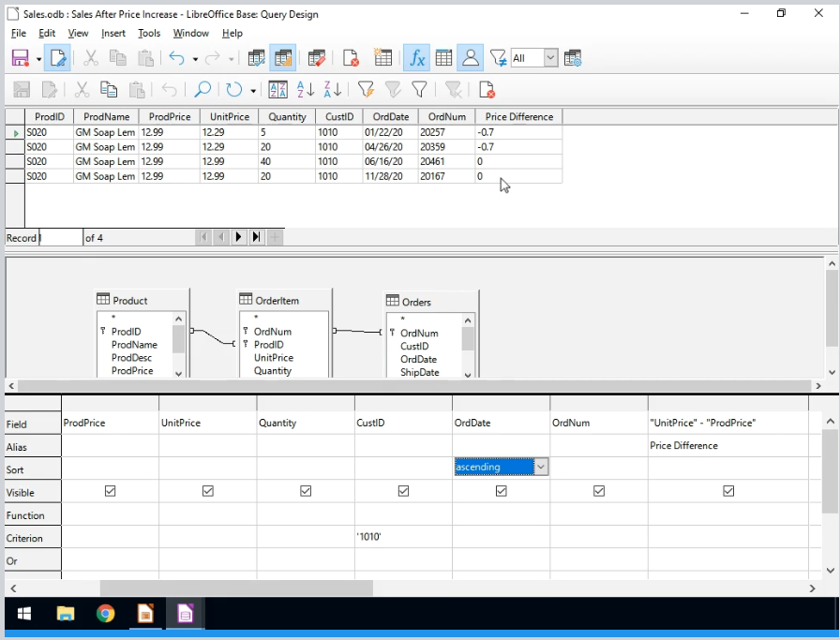Image resolution: width=840 pixels, height=640 pixels.
Task: Toggle Edit mode icon in main toolbar
Action: 57,58
